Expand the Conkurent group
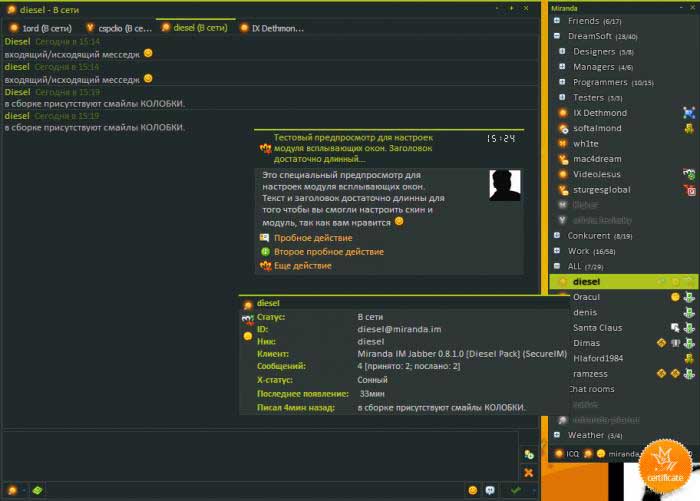 point(557,235)
